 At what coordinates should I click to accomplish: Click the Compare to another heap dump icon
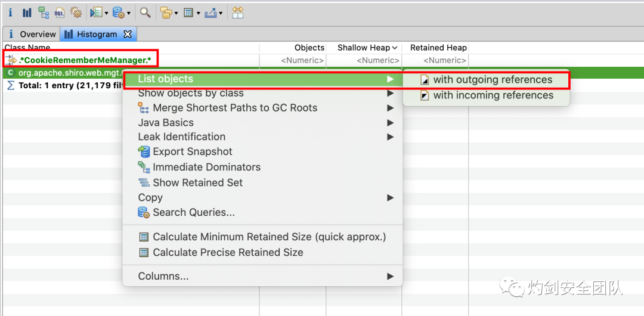click(238, 13)
